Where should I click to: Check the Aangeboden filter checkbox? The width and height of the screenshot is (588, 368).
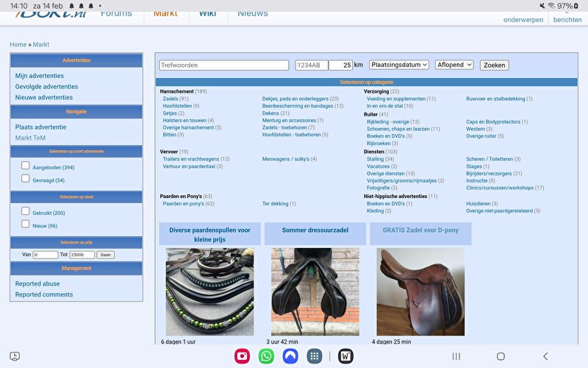[26, 166]
